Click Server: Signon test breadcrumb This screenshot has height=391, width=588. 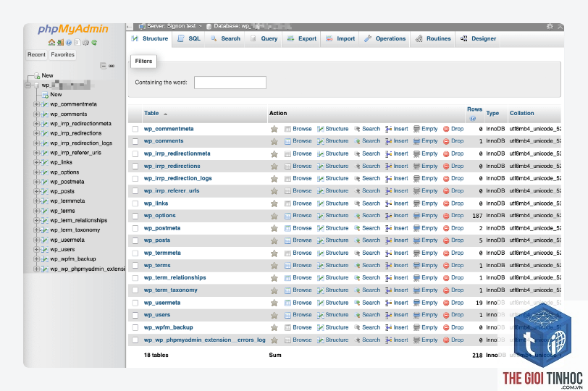pos(171,26)
